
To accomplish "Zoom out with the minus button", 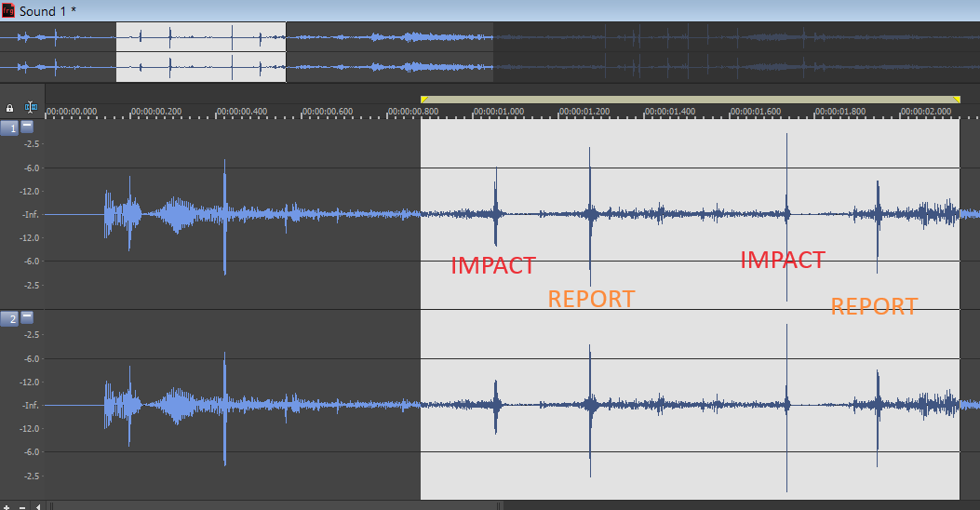I will point(22,507).
